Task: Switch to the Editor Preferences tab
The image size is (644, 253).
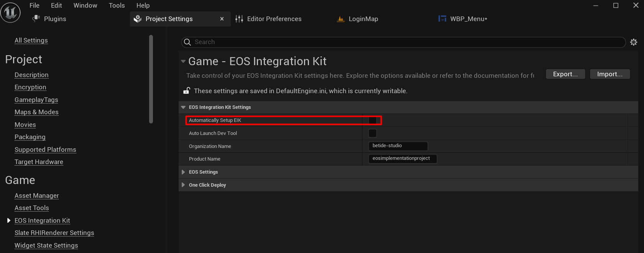Action: 274,19
